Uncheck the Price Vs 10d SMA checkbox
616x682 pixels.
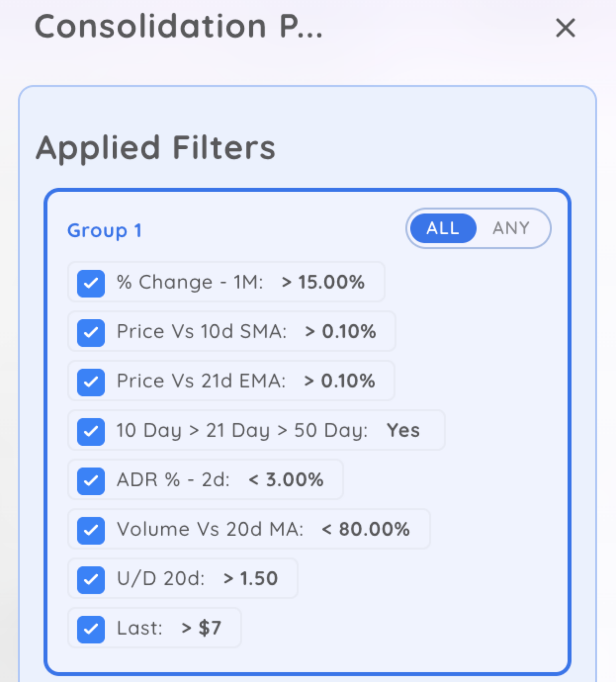[91, 333]
